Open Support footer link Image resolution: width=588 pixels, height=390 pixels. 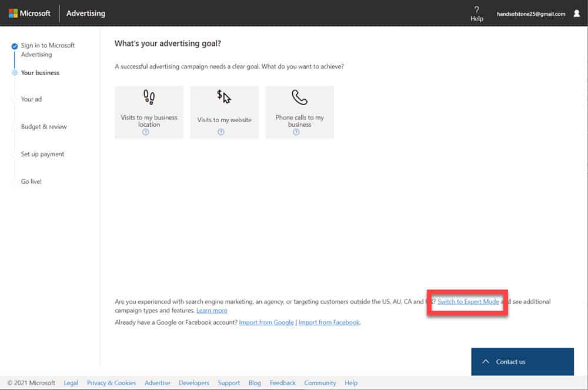pyautogui.click(x=229, y=383)
